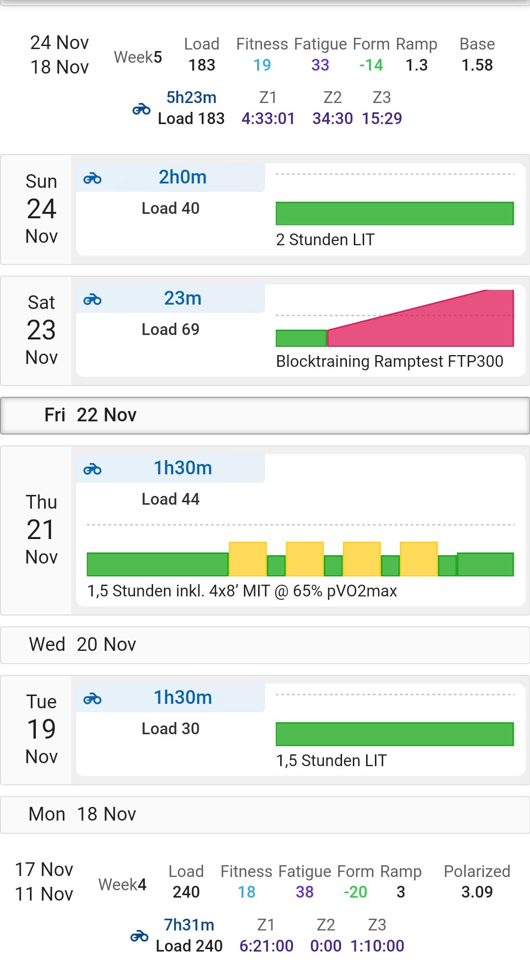Open the 1,5 Stunden LIT workout on Tuesday
This screenshot has height=980, width=530.
pyautogui.click(x=331, y=761)
